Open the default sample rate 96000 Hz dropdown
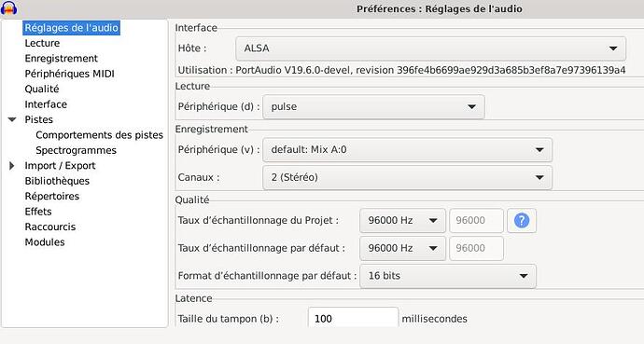Screen dimensions: 644x344 (402, 248)
